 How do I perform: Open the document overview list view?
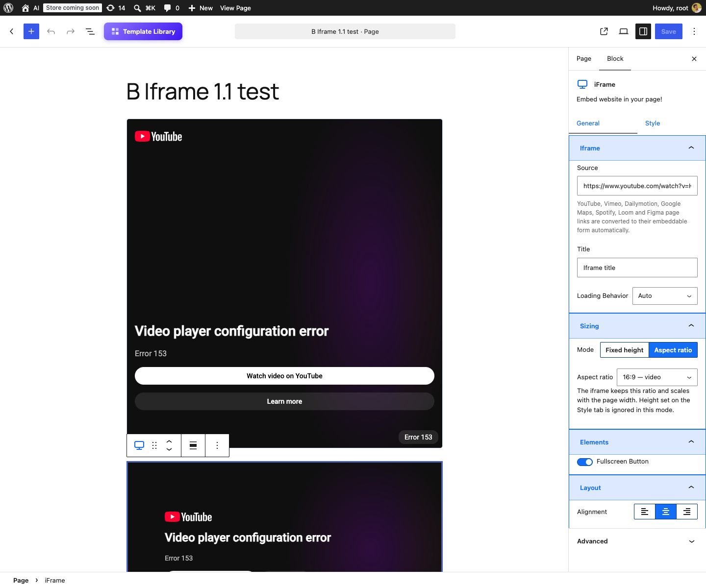(x=90, y=31)
